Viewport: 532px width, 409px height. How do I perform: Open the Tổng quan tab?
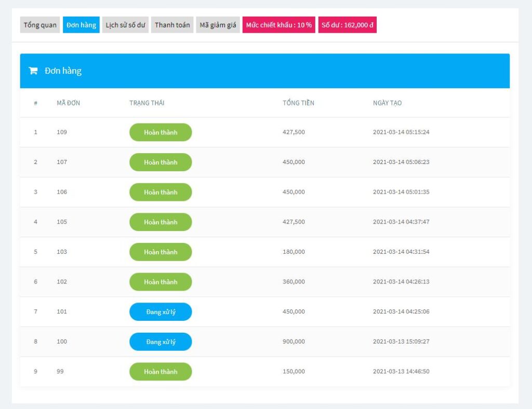40,25
